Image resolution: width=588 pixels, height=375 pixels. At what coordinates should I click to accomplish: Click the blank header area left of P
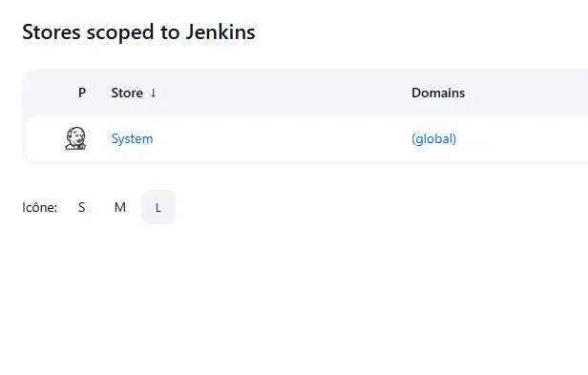coord(49,93)
